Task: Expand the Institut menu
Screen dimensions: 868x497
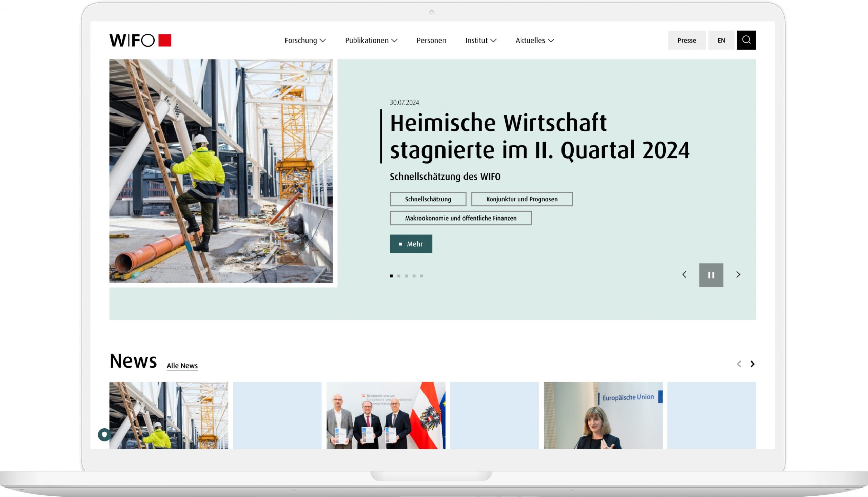Action: [x=481, y=40]
